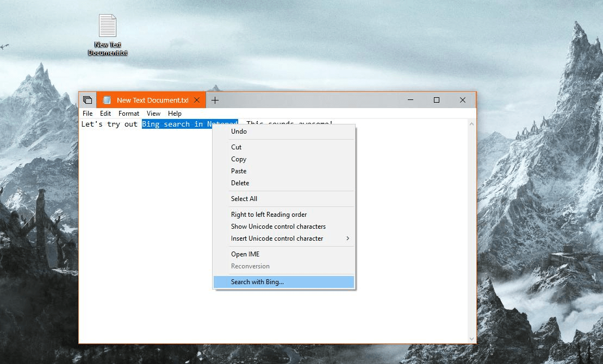Image resolution: width=603 pixels, height=364 pixels.
Task: Open the Format menu
Action: point(129,114)
